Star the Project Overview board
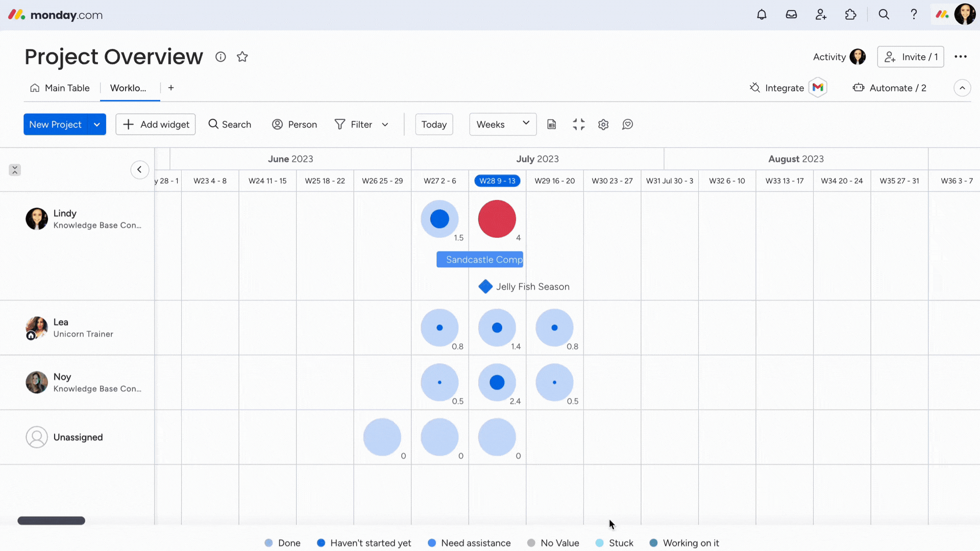This screenshot has width=980, height=551. pos(242,57)
